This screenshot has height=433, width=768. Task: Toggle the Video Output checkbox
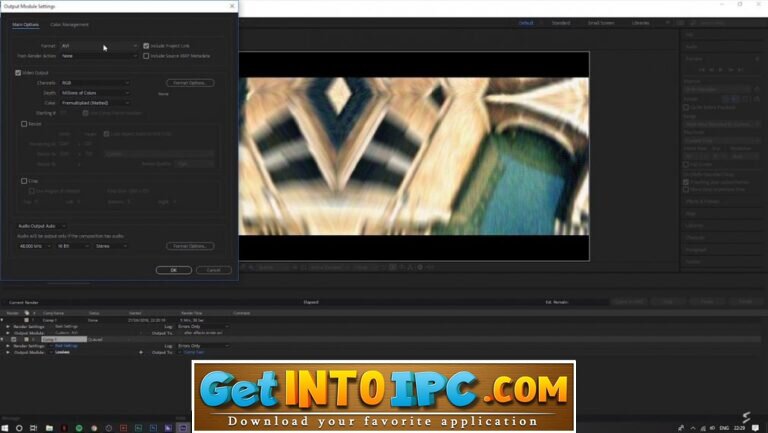tap(18, 72)
